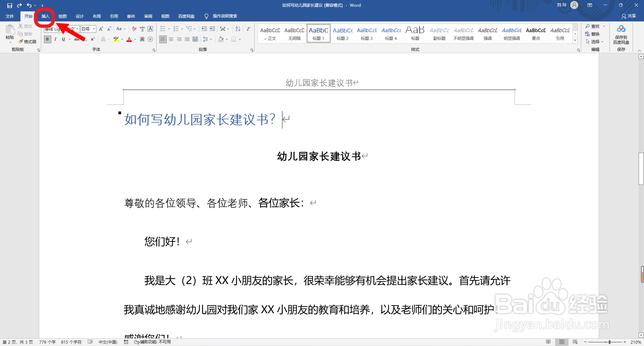
Task: Switch to Read Mode in status bar
Action: 548,342
